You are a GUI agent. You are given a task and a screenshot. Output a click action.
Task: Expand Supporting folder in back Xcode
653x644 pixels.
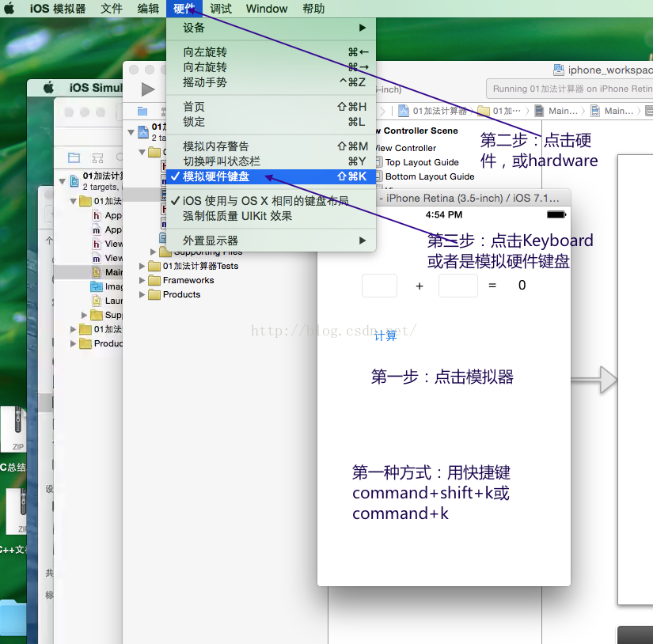84,315
